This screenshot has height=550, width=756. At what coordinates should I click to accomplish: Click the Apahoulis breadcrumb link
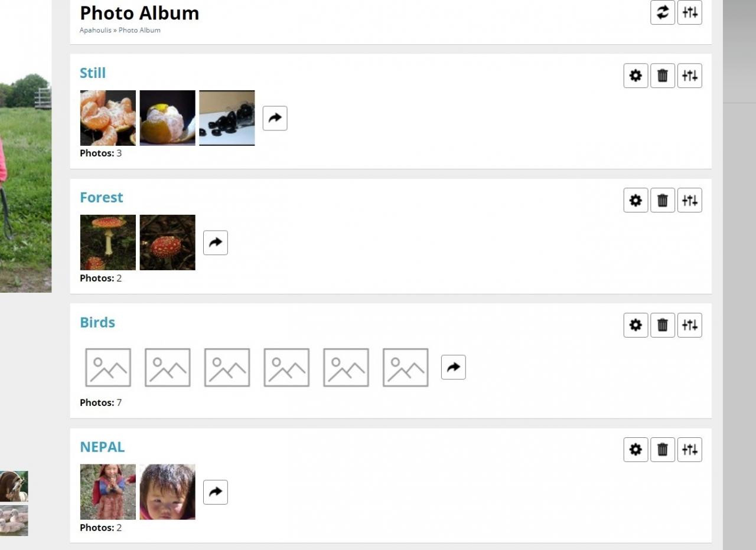[95, 30]
